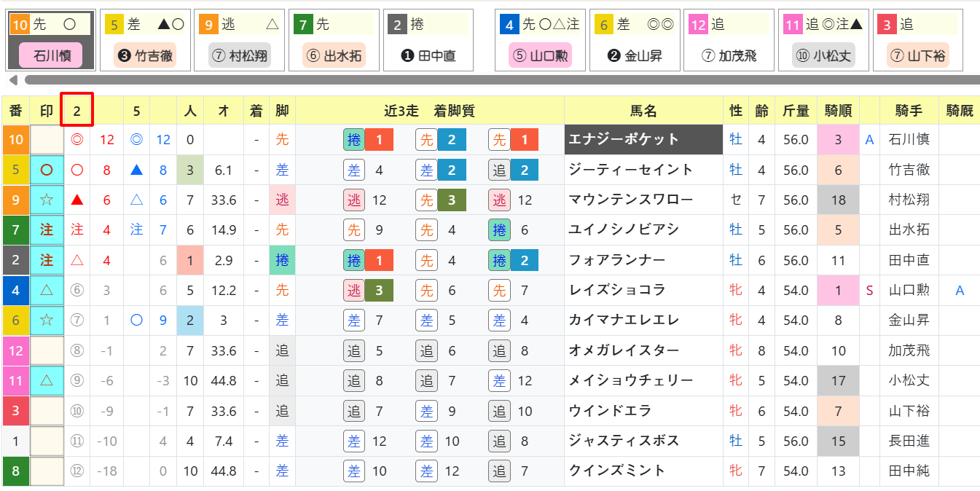
Task: Choose the 金山昇 jockey button in card 6
Action: click(635, 55)
